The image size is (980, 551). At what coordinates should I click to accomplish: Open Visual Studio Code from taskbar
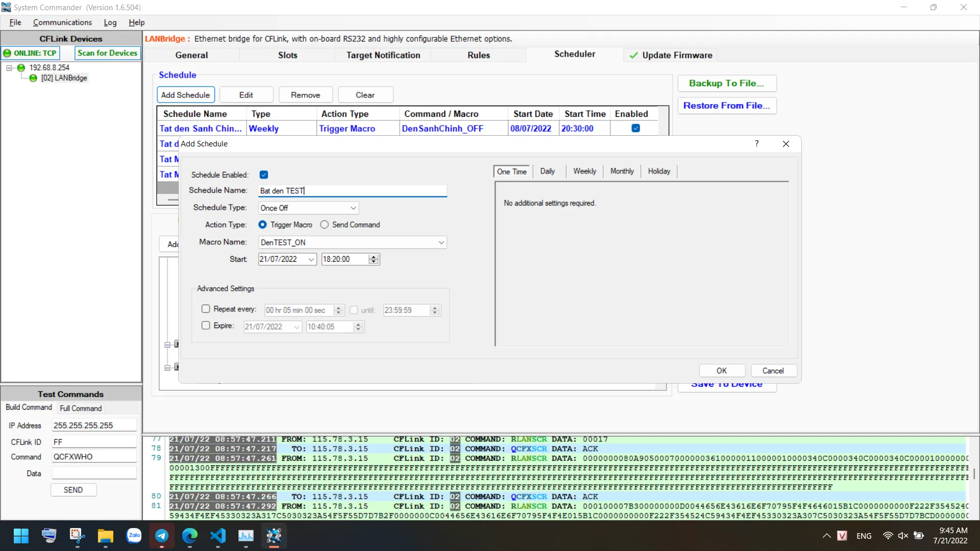218,536
